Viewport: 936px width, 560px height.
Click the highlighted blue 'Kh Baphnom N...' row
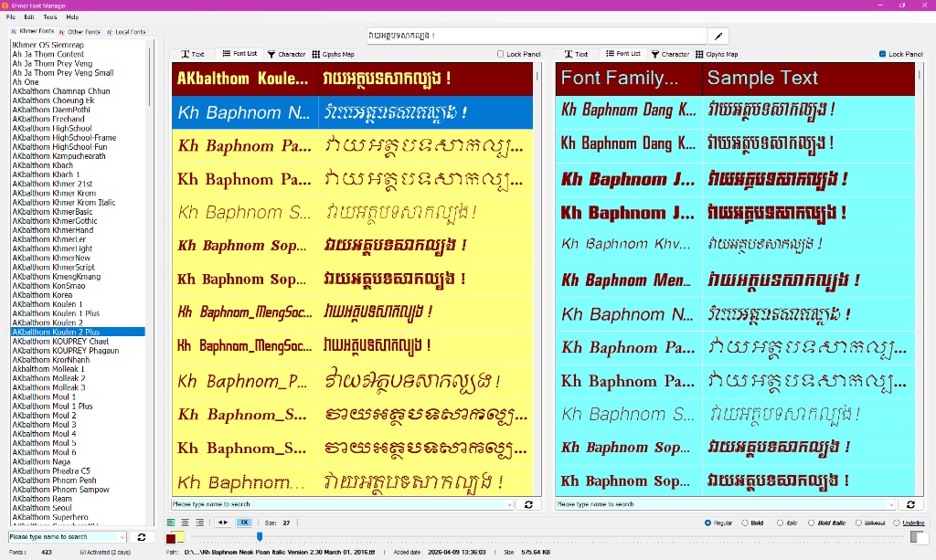352,112
